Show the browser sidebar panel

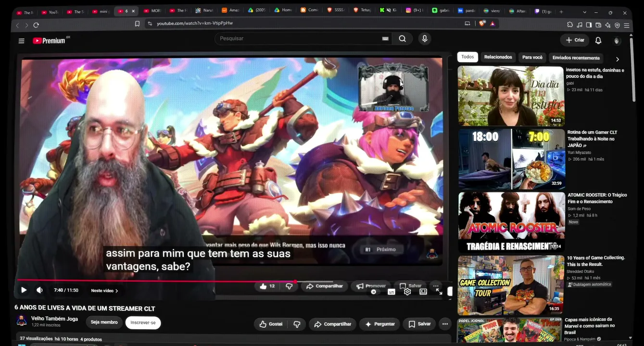point(589,25)
